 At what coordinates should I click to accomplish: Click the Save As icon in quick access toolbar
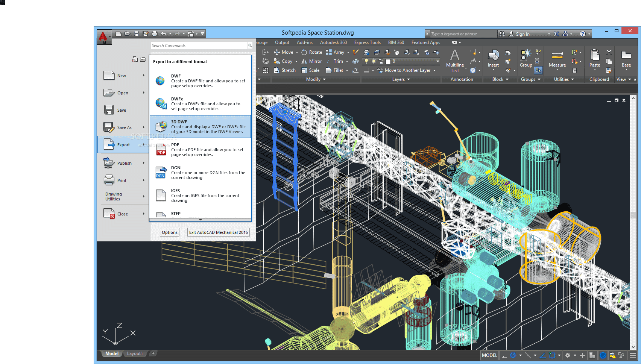146,34
